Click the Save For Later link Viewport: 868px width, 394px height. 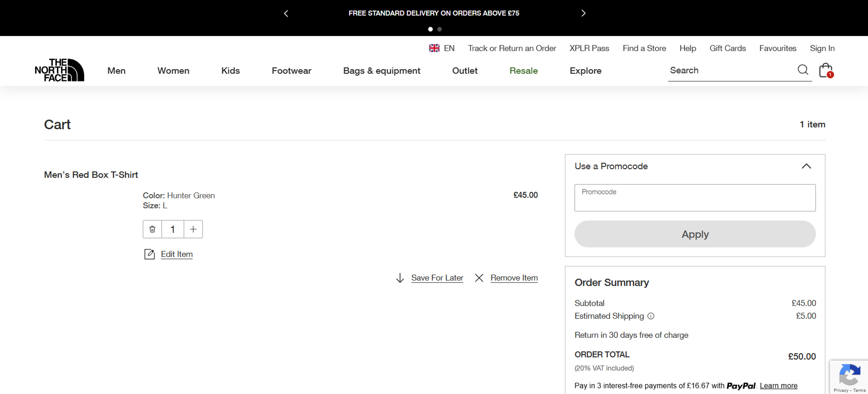437,278
